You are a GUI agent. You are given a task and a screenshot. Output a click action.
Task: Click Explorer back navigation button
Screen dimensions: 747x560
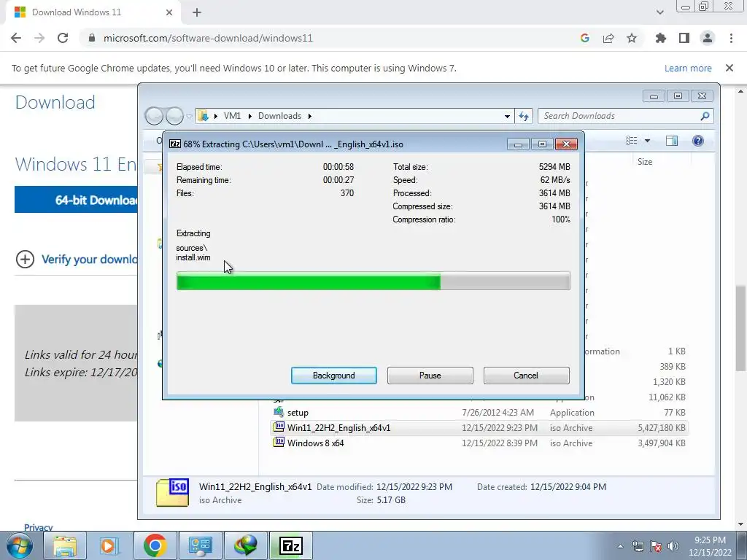[x=154, y=116]
